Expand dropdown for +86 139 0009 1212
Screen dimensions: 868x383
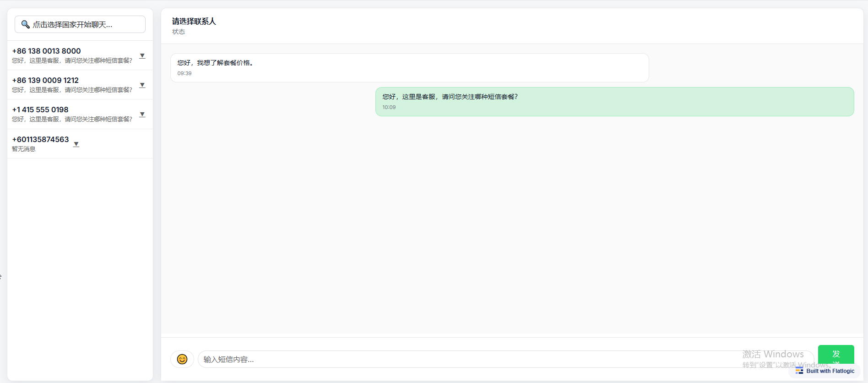pos(142,85)
